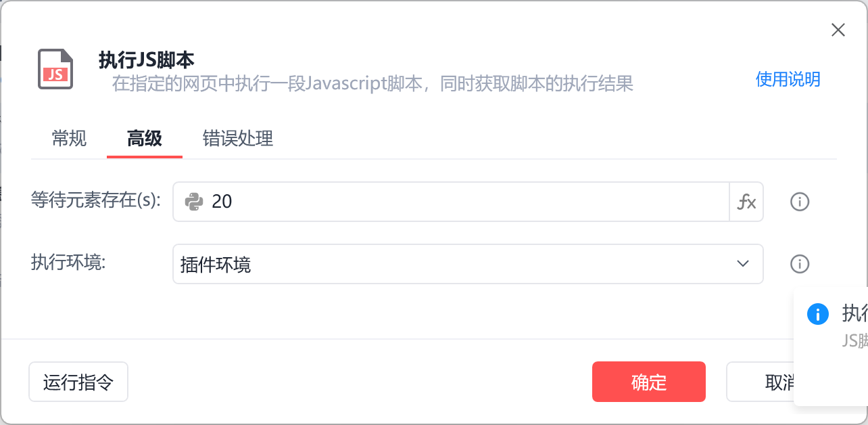Click the 执行环境 field label
Image resolution: width=868 pixels, height=425 pixels.
(x=68, y=263)
